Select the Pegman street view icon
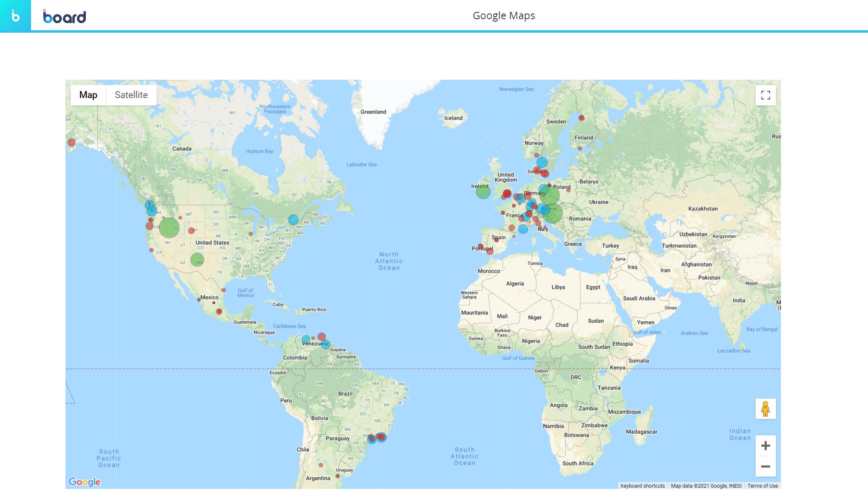 tap(765, 408)
